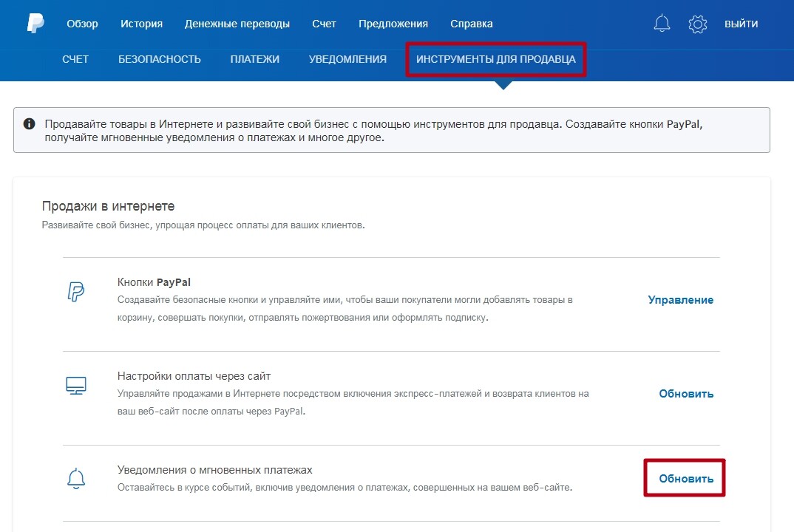This screenshot has height=532, width=794.
Task: Switch to the СЧЕТ tab
Action: click(75, 59)
